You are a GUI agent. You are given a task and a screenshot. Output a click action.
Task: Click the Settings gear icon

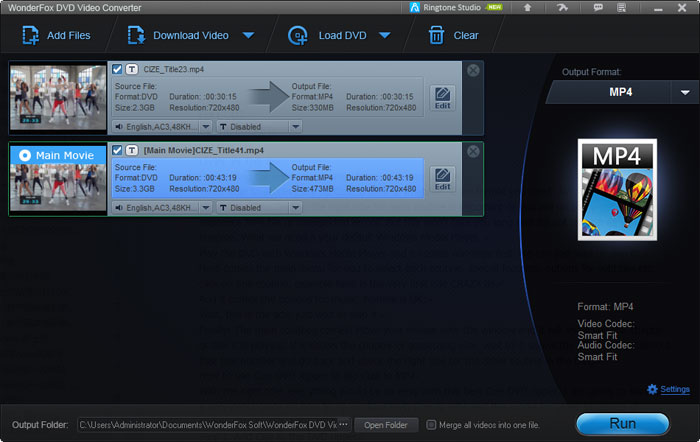tap(652, 389)
